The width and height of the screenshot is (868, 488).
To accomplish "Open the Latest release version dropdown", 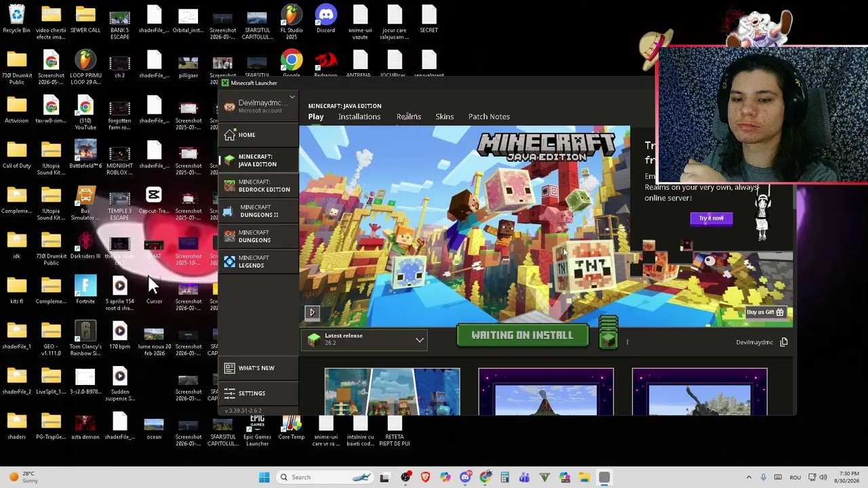I will click(366, 339).
